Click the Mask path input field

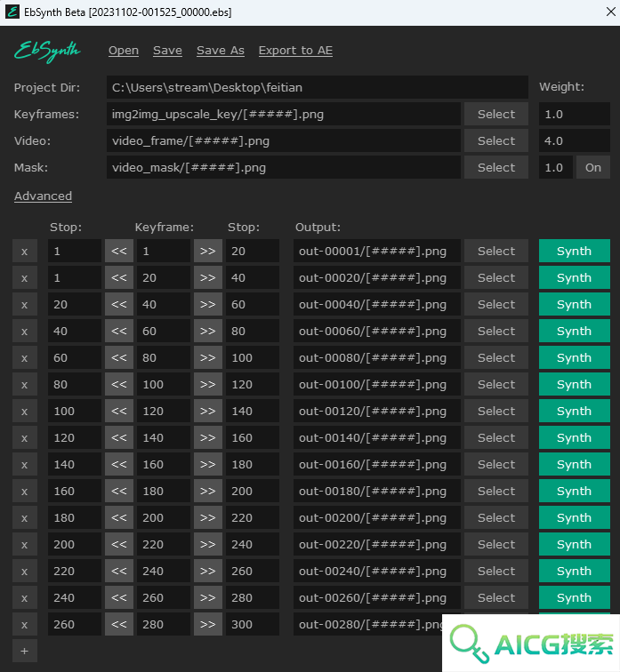pos(284,168)
